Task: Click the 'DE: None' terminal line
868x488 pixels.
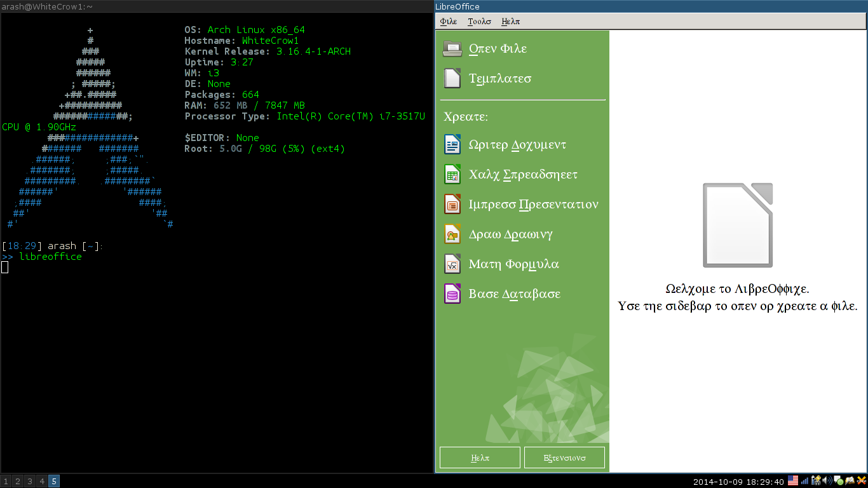Action: click(208, 84)
